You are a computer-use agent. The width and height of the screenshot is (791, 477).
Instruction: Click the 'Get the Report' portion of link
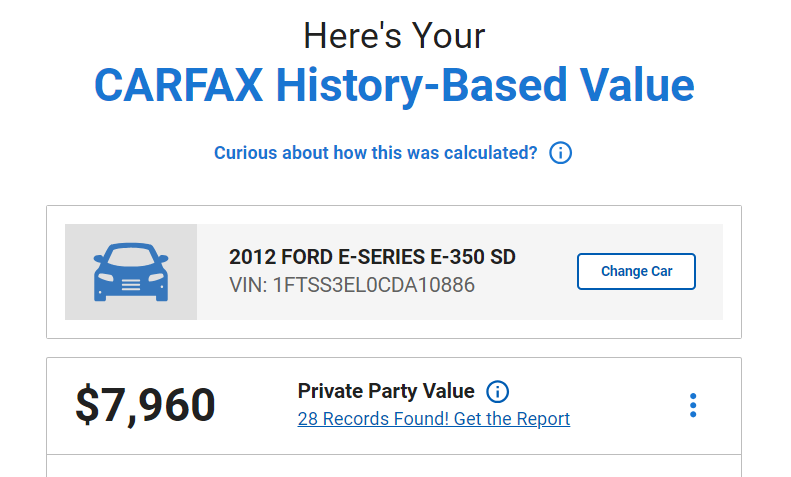(x=512, y=419)
